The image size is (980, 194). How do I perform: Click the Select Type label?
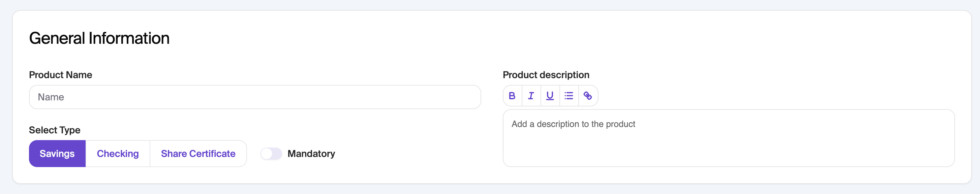54,130
